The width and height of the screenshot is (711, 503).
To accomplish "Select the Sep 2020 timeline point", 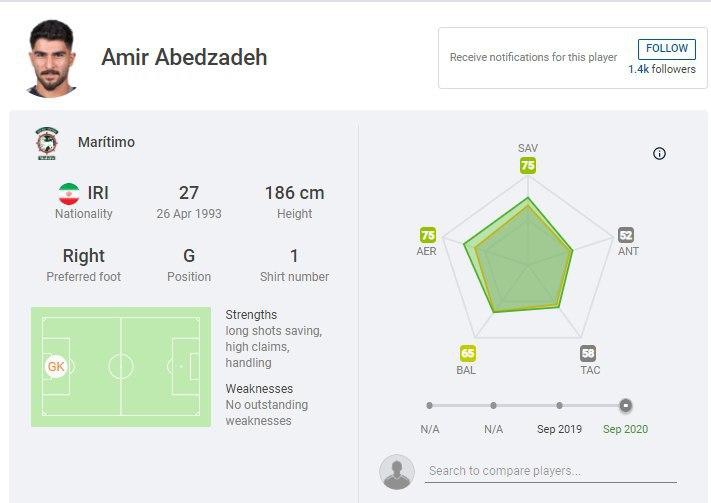I will click(x=625, y=405).
